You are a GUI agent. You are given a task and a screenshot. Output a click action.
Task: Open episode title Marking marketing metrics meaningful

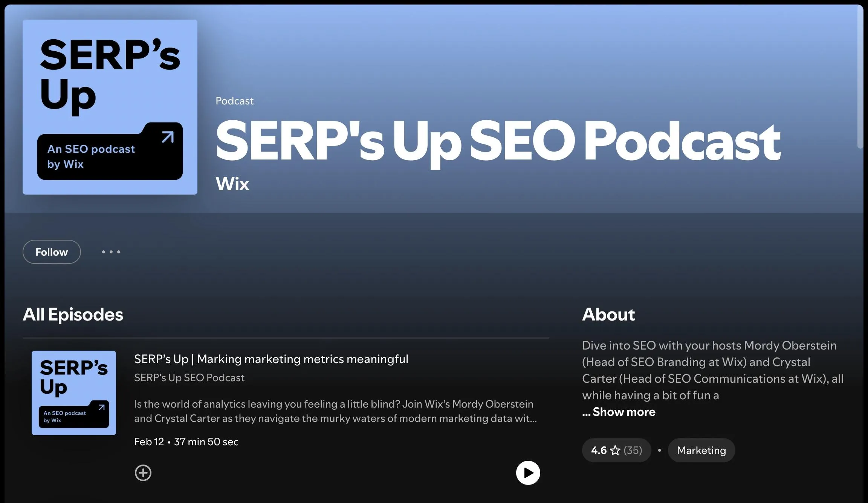click(271, 359)
